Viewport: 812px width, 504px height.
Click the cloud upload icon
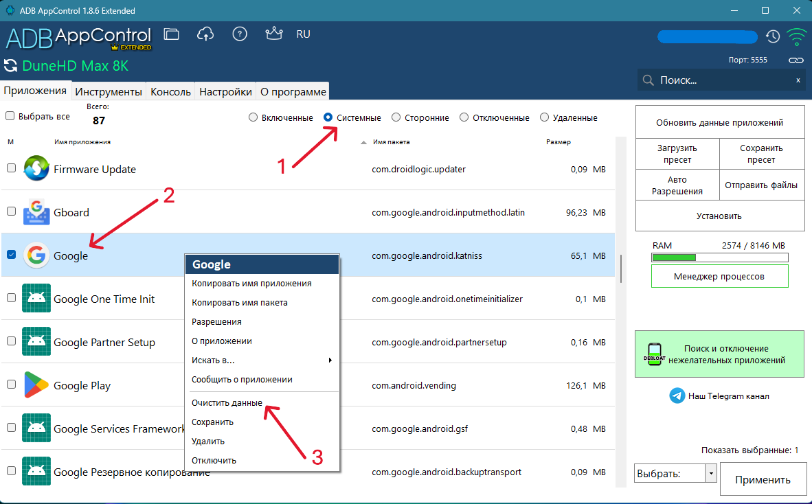point(205,34)
